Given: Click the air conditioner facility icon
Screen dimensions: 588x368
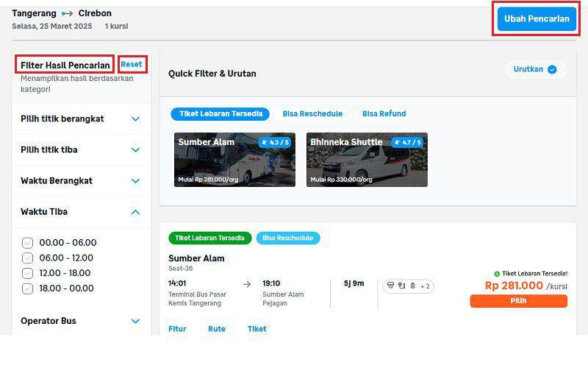Looking at the screenshot, I should 391,286.
